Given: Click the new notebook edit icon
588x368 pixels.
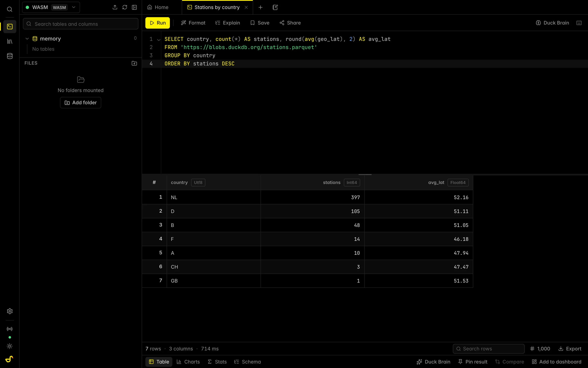Looking at the screenshot, I should coord(275,7).
